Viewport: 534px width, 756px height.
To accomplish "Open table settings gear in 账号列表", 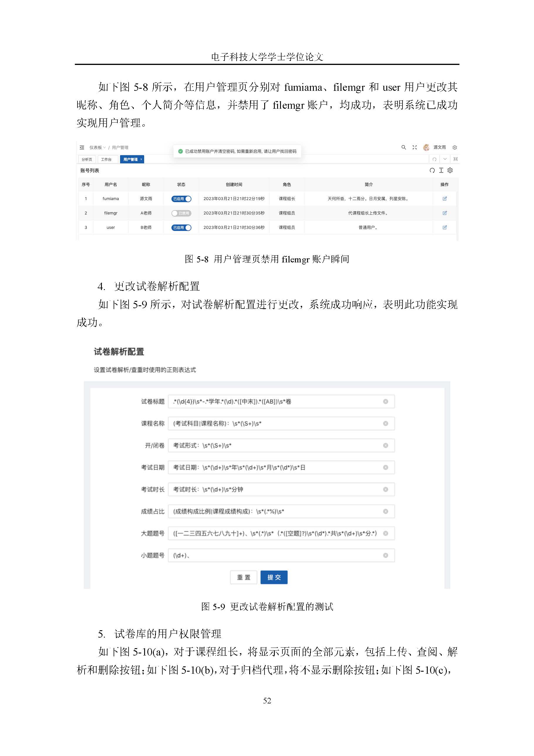I will 450,170.
